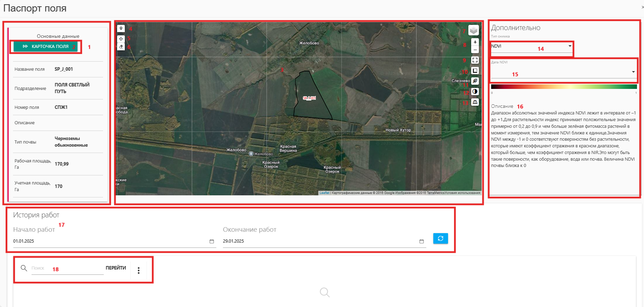Click the NDVI color gradient scale

[x=564, y=86]
